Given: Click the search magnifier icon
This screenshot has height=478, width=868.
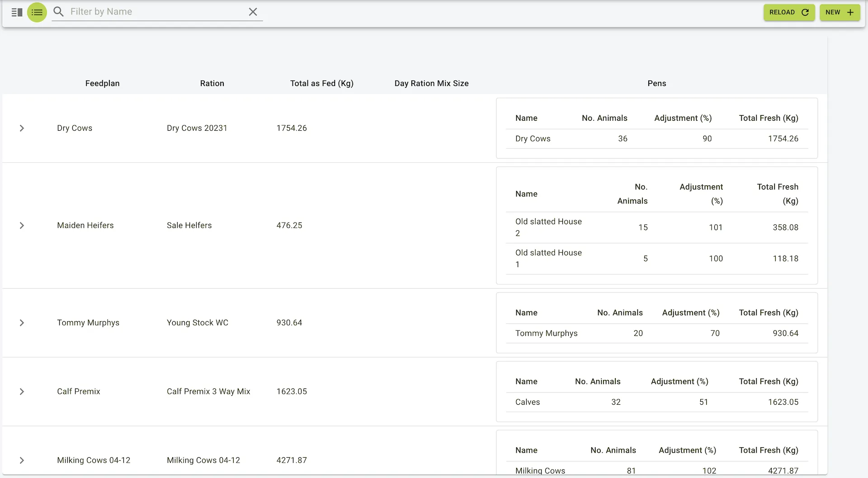Looking at the screenshot, I should pos(58,12).
